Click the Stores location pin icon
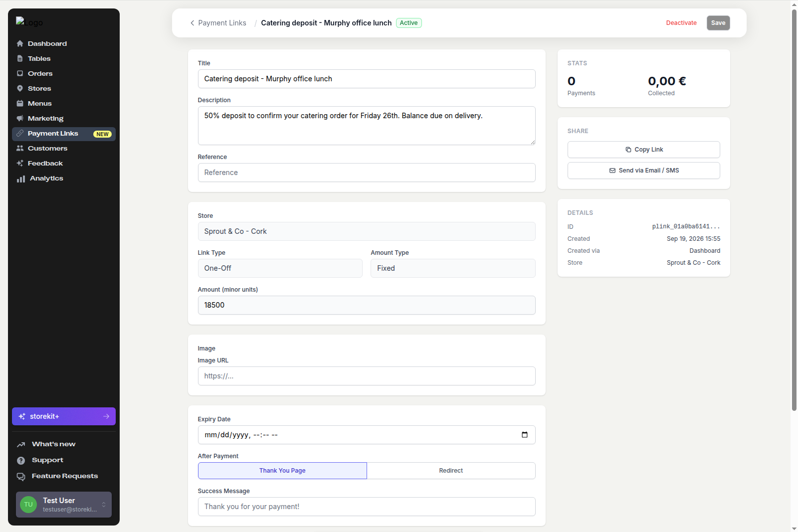Viewport: 798px width, 532px height. tap(20, 89)
